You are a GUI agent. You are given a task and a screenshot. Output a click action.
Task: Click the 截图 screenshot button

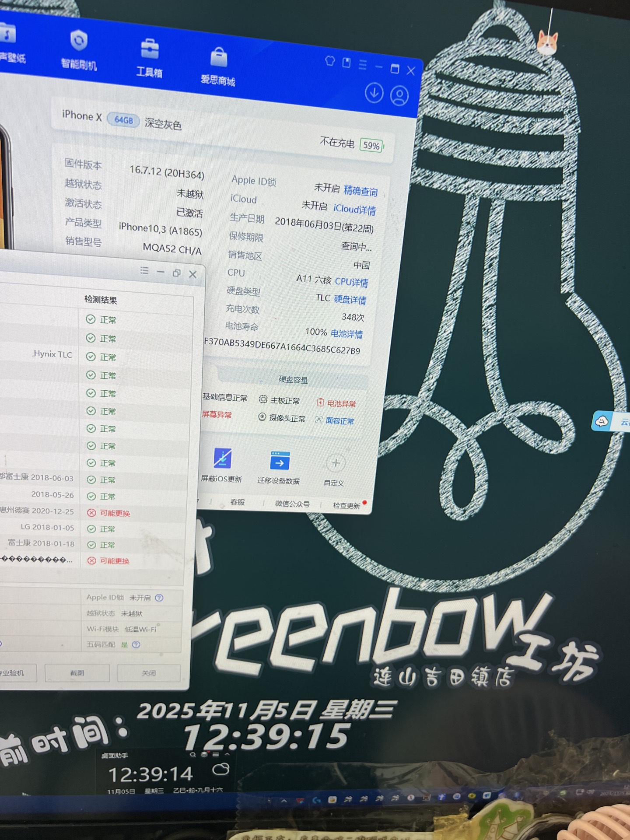point(77,673)
